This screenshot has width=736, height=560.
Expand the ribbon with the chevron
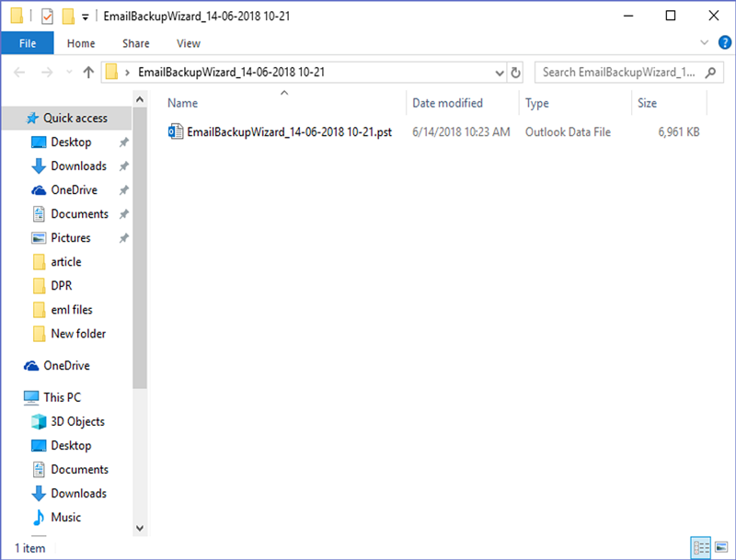704,42
